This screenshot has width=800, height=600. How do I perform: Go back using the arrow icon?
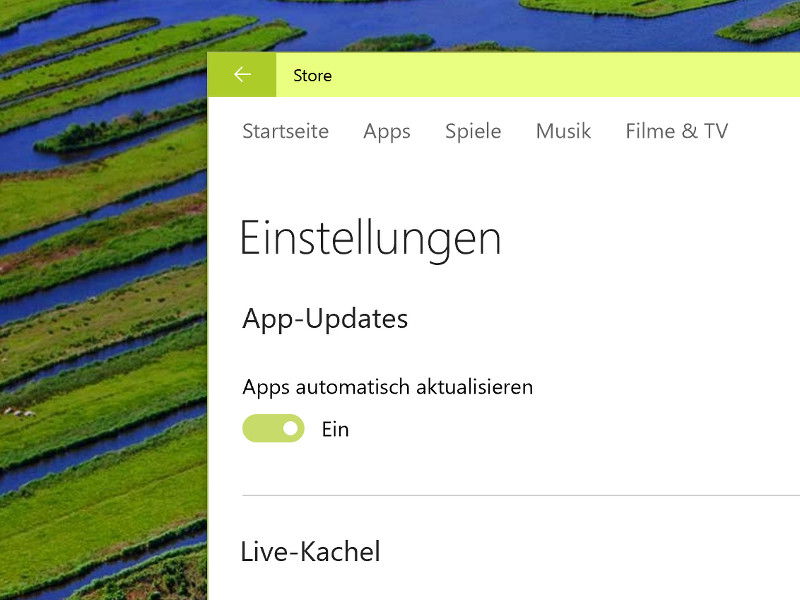tap(242, 75)
